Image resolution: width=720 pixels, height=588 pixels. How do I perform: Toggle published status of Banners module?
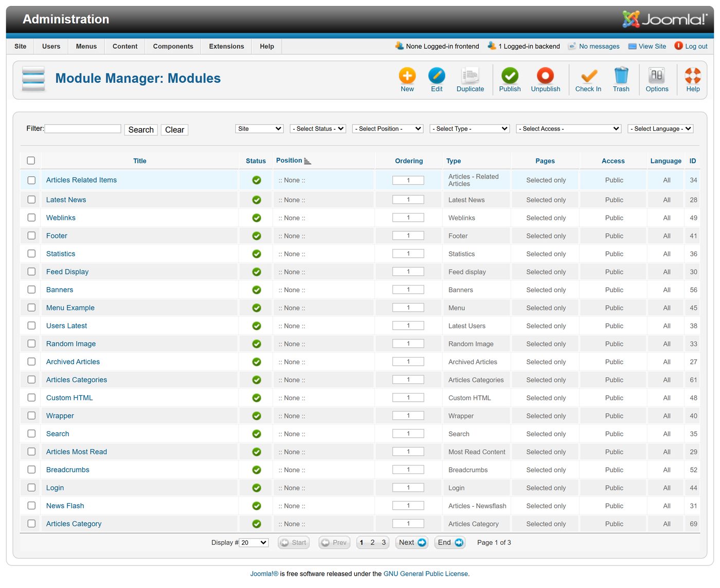257,290
